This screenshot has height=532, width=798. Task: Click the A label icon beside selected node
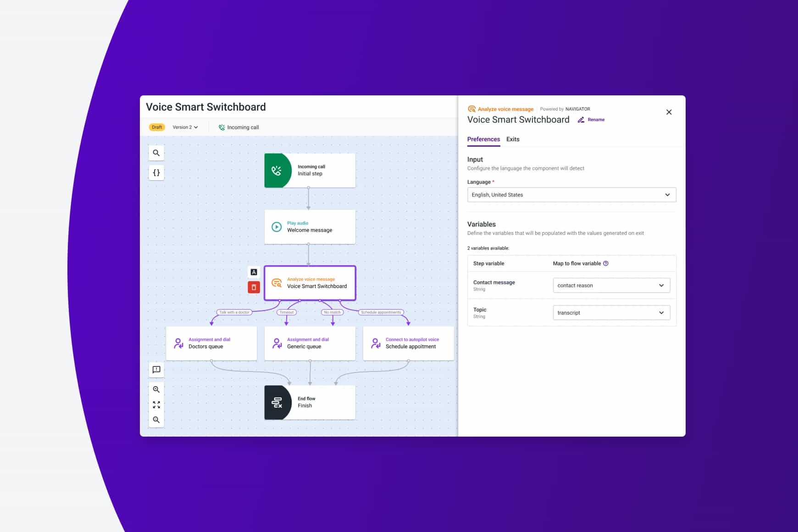[x=254, y=272]
